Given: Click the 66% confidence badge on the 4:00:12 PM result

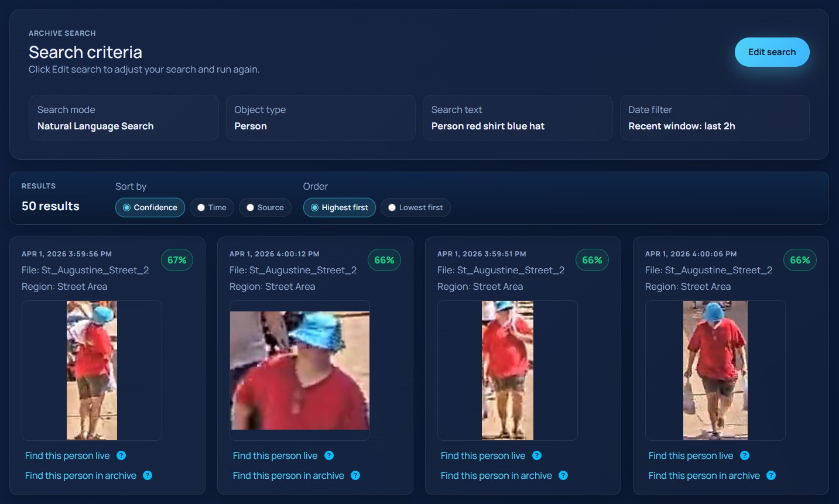Looking at the screenshot, I should pos(384,260).
